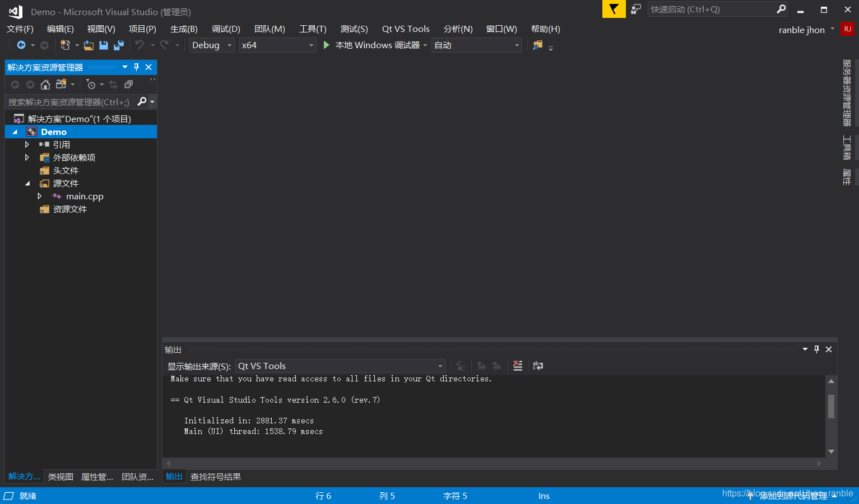Clear all output with the Clear All icon
The width and height of the screenshot is (859, 504).
point(518,366)
